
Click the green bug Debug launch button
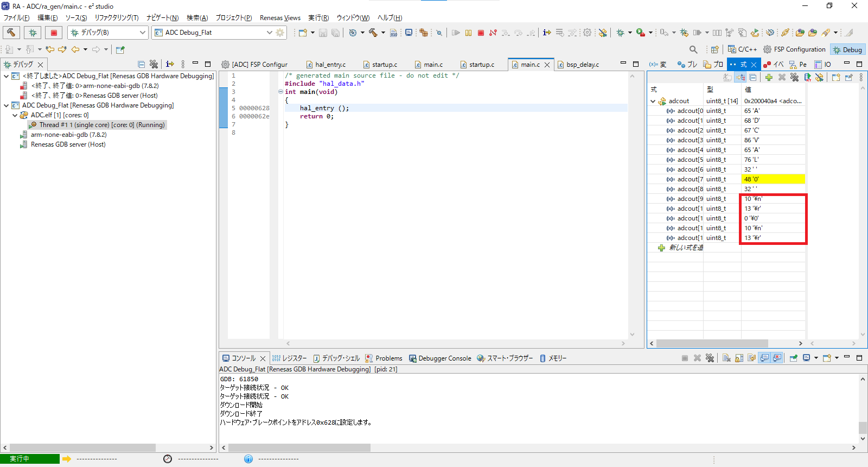coord(33,33)
